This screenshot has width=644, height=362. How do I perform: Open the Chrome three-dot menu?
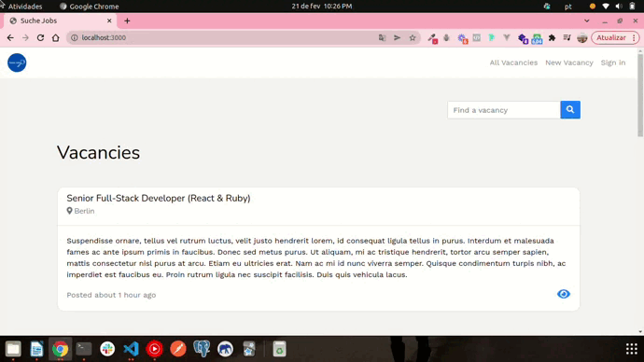[x=634, y=37]
